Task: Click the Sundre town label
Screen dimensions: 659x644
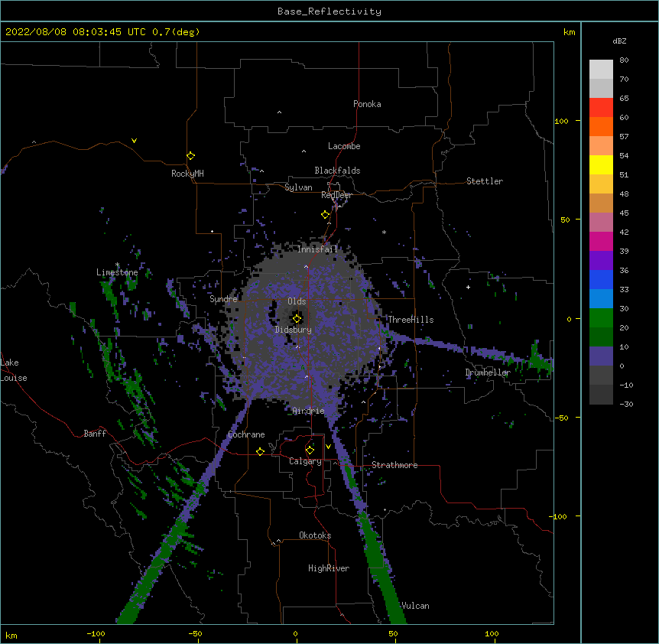Action: click(x=223, y=299)
